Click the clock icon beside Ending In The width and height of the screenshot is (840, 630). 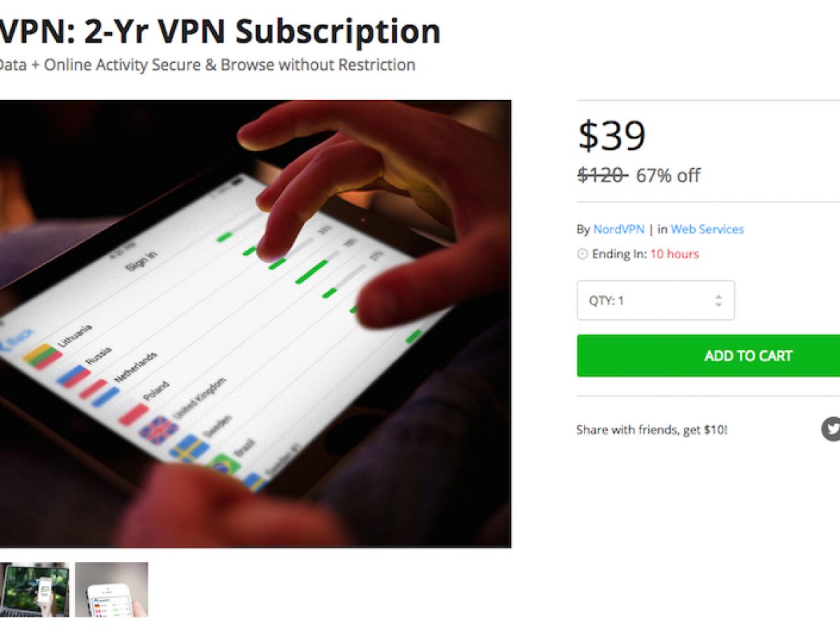[582, 254]
